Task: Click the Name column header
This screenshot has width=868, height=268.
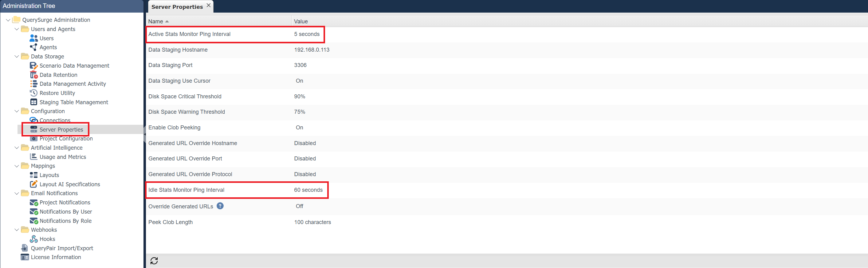Action: click(156, 21)
